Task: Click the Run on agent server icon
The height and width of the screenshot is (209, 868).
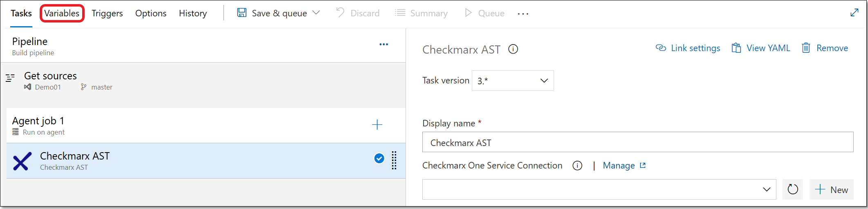Action: coord(16,132)
